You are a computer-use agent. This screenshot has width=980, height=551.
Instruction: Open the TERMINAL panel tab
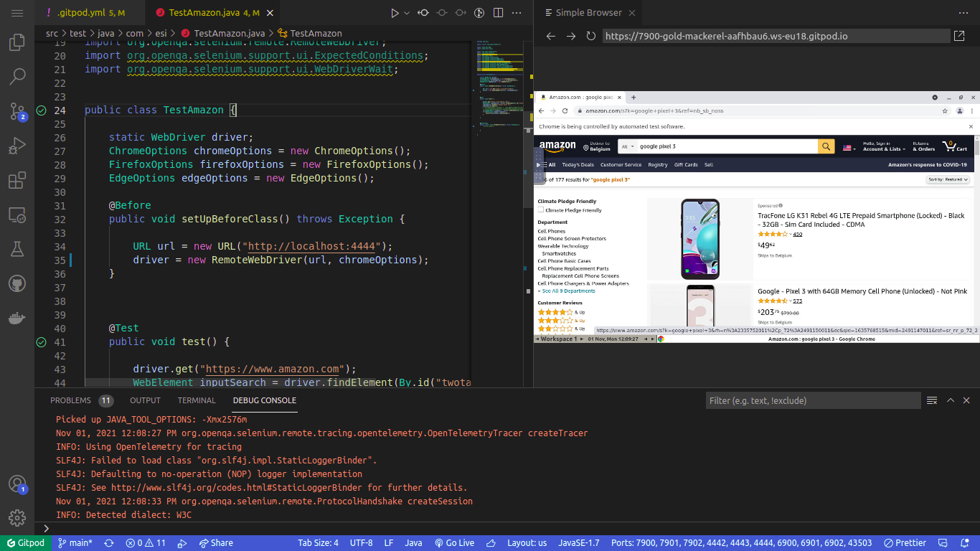(197, 400)
